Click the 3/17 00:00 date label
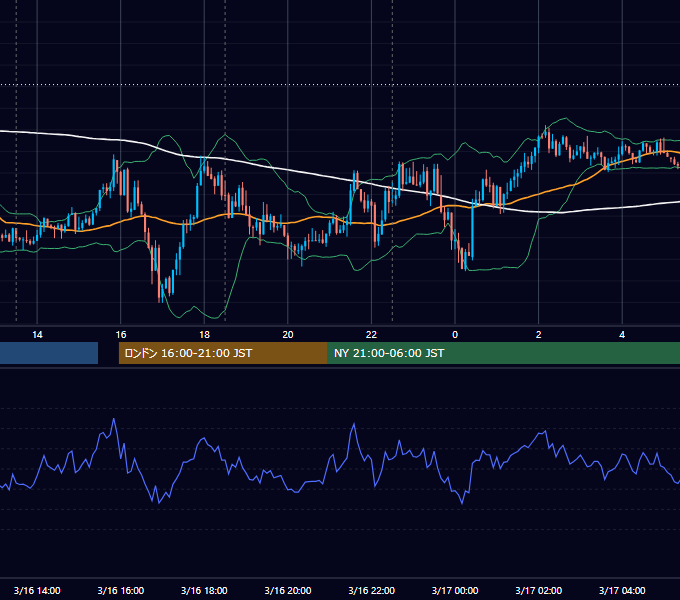 [455, 590]
